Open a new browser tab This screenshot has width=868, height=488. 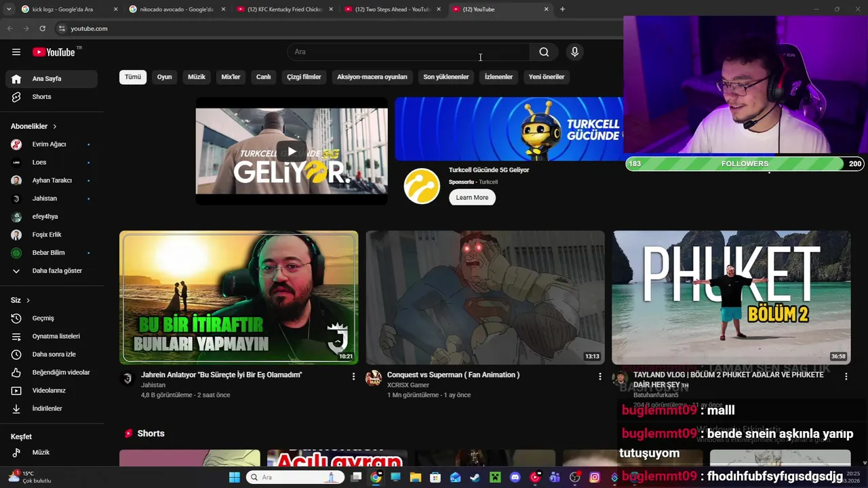562,9
